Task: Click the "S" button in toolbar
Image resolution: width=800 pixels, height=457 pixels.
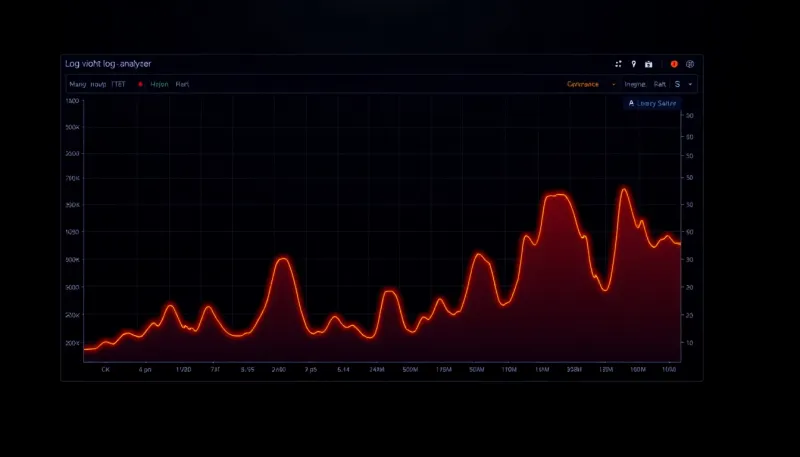Action: (678, 84)
